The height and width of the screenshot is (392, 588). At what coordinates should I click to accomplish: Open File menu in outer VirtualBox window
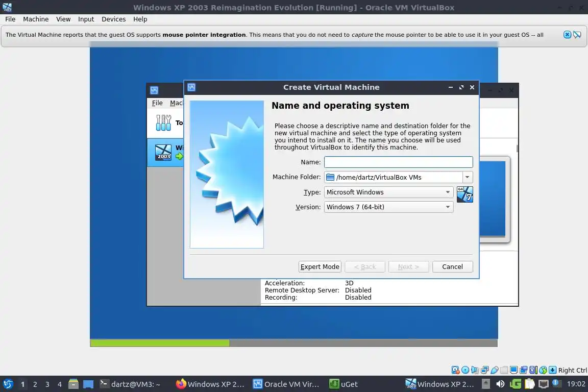pos(10,19)
